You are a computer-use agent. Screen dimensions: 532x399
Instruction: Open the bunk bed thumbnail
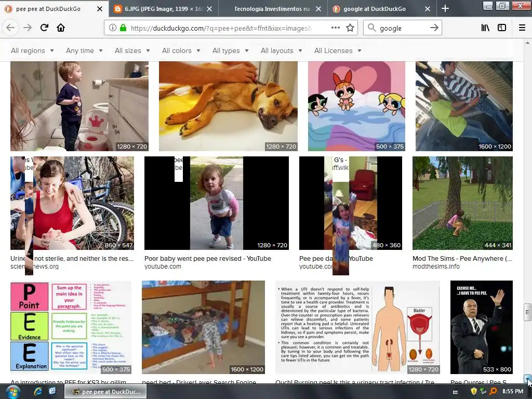tap(203, 327)
